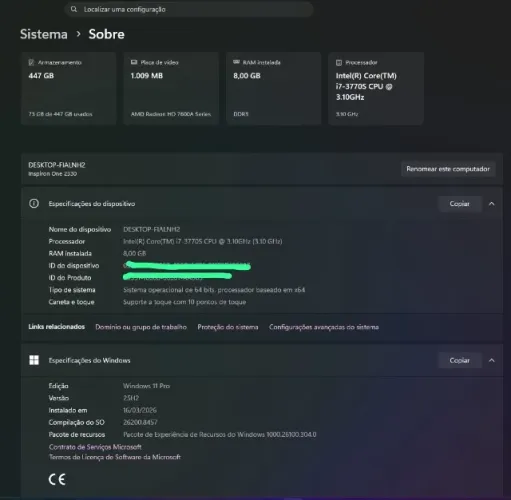Open the Armazenamento 447 GB card

(69, 88)
